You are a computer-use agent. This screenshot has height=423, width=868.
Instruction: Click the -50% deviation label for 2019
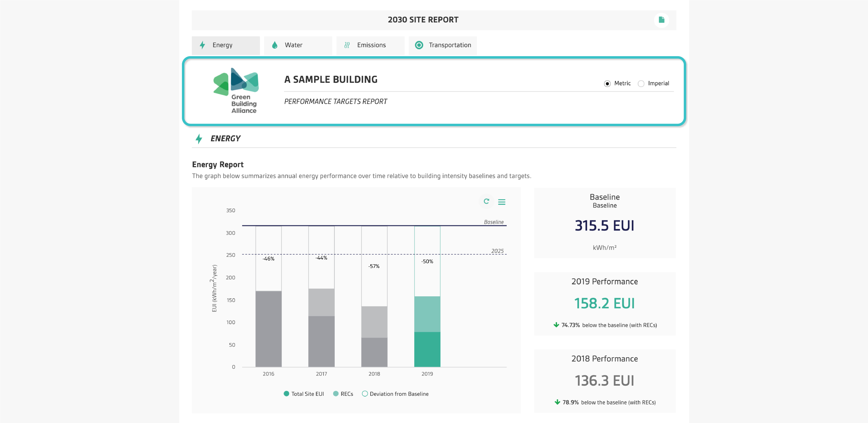[x=427, y=261]
